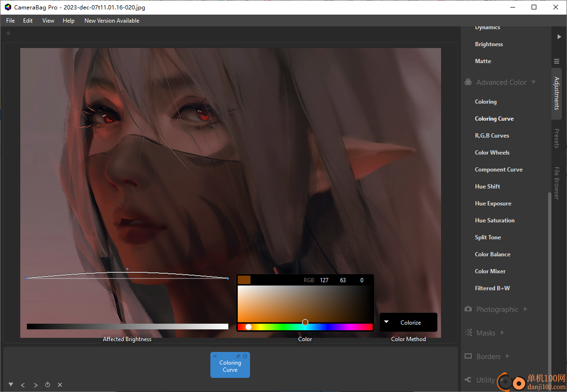Click the RGB red value 127 field
567x392 pixels.
324,280
